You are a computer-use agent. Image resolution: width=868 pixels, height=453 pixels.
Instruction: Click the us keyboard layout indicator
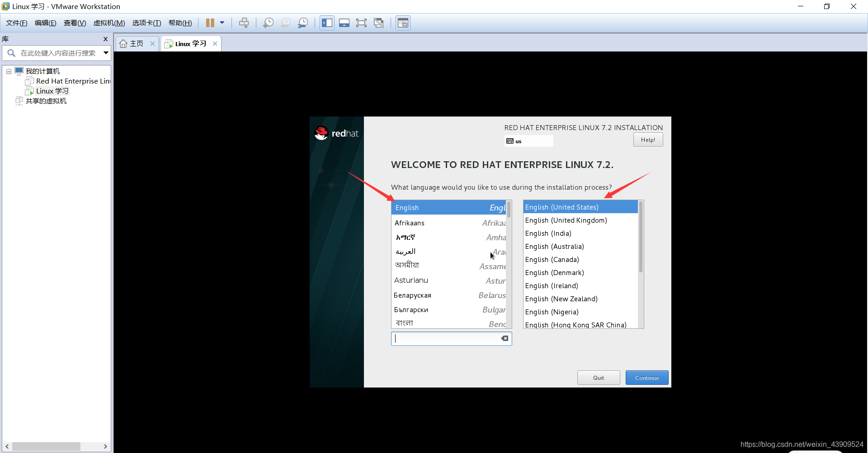coord(528,141)
